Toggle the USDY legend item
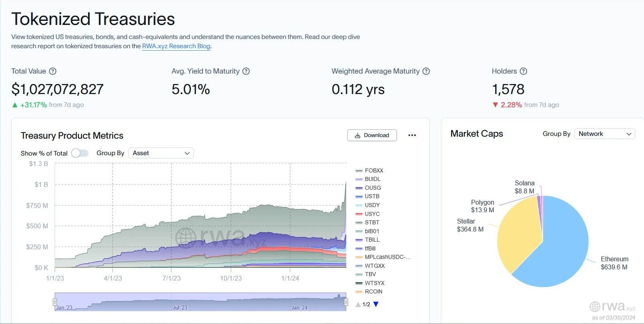The image size is (644, 324). [x=372, y=205]
